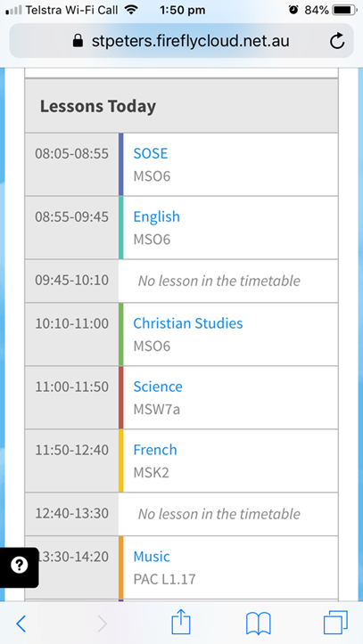The image size is (363, 644).
Task: Open the English lesson link
Action: pyautogui.click(x=157, y=216)
